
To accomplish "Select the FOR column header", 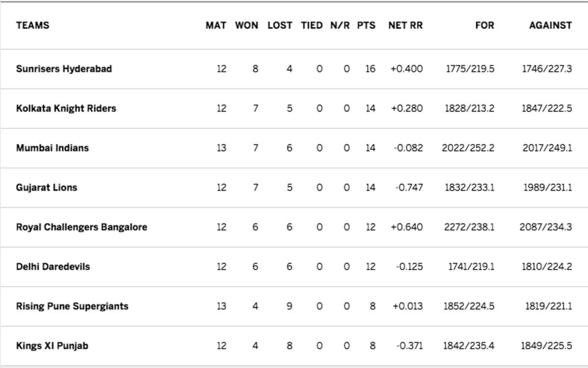I will (x=485, y=25).
